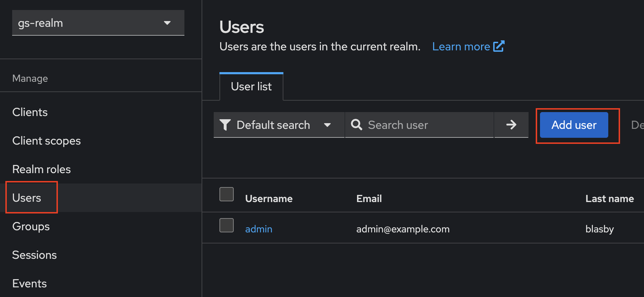
Task: Go to Client scopes in sidebar
Action: [46, 141]
